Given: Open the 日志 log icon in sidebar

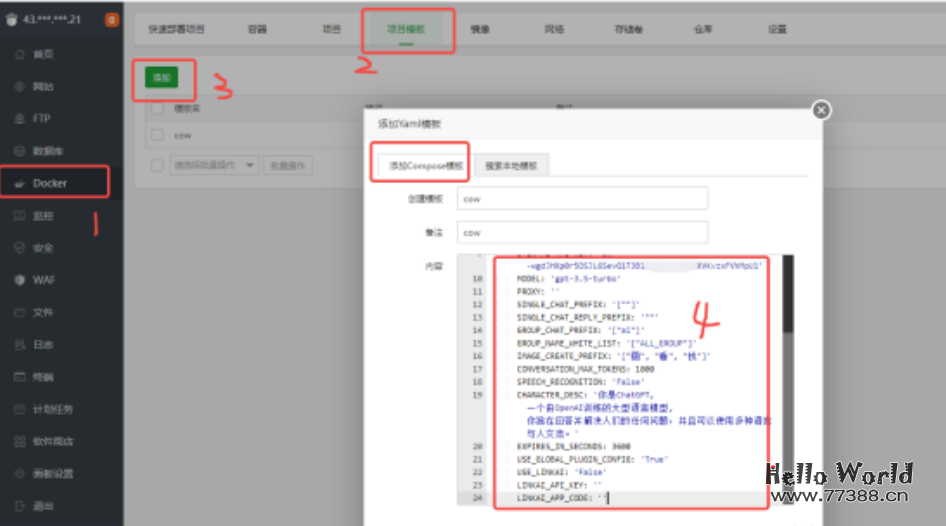Looking at the screenshot, I should (x=19, y=344).
